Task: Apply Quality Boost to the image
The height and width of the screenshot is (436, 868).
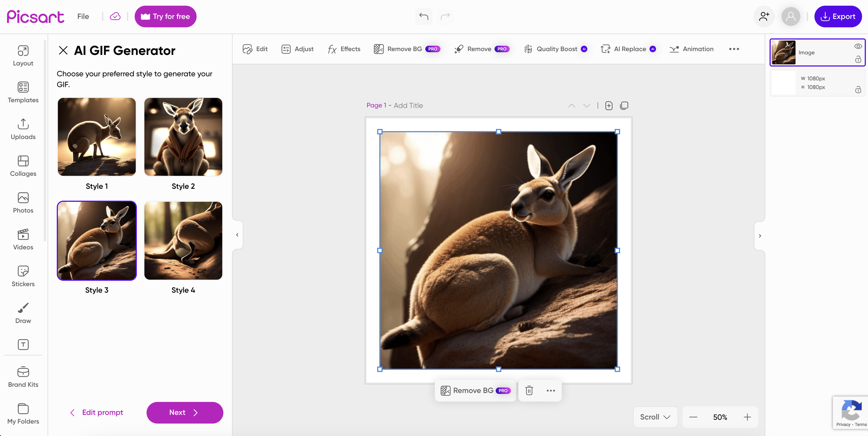Action: pyautogui.click(x=556, y=49)
